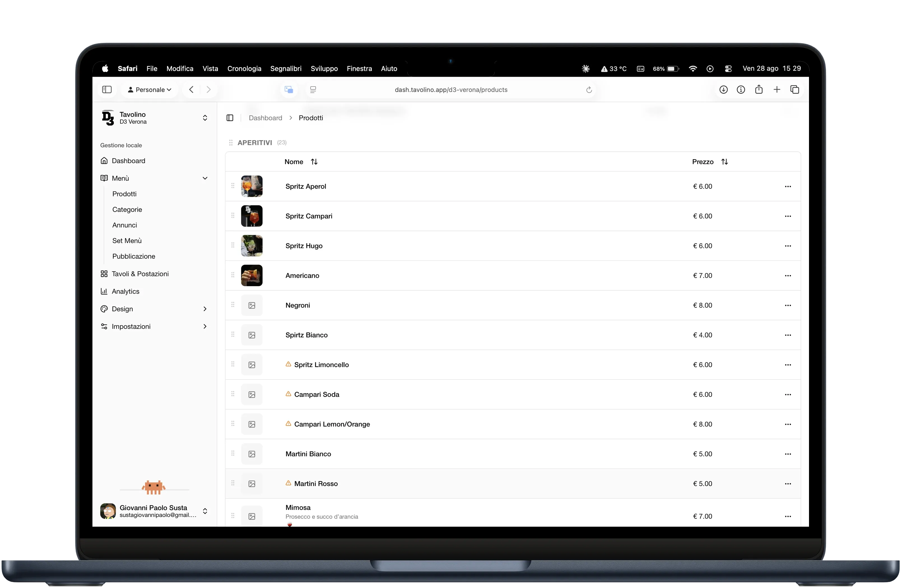Screen dimensions: 902x588
Task: Show tab overview icon in Safari
Action: click(x=794, y=90)
